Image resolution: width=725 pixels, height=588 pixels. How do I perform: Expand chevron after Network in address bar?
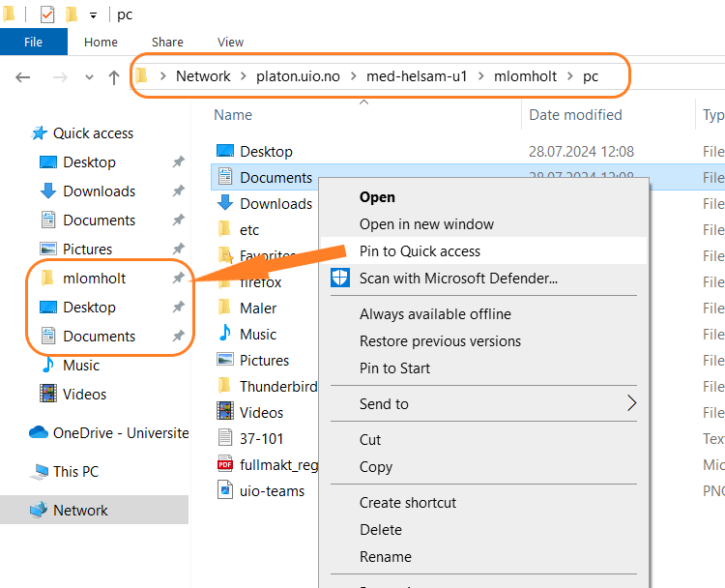[244, 75]
